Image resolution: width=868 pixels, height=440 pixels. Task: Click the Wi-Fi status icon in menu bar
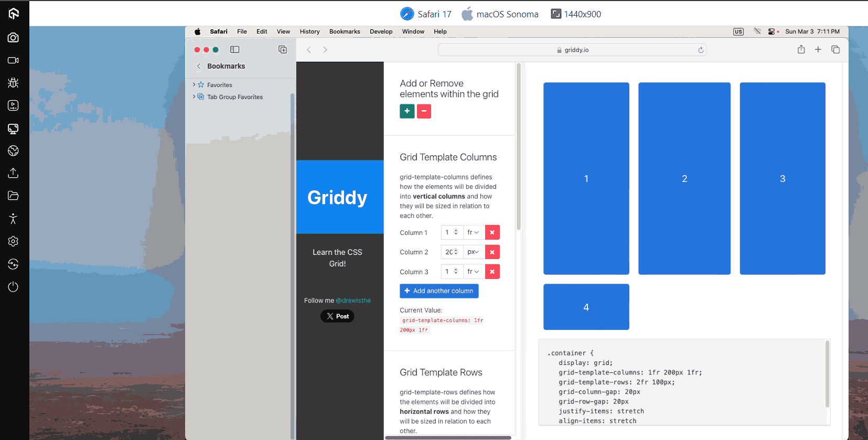(757, 31)
